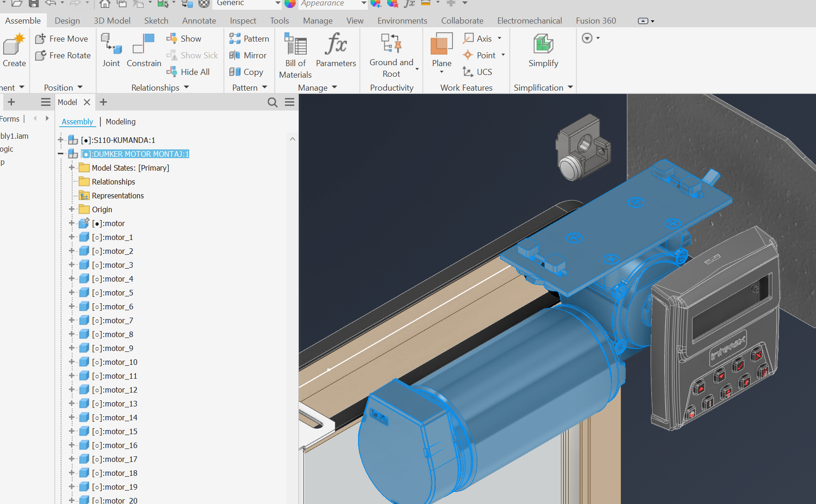Select the Joint tool
The width and height of the screenshot is (816, 504).
pos(111,51)
